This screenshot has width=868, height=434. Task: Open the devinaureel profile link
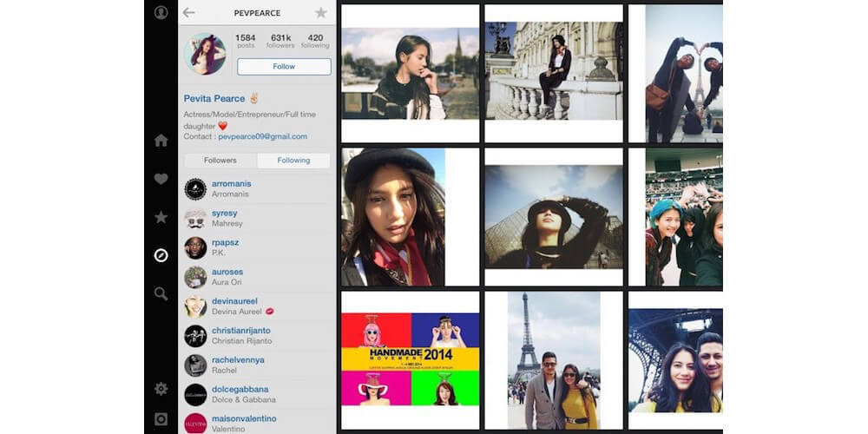click(x=234, y=300)
